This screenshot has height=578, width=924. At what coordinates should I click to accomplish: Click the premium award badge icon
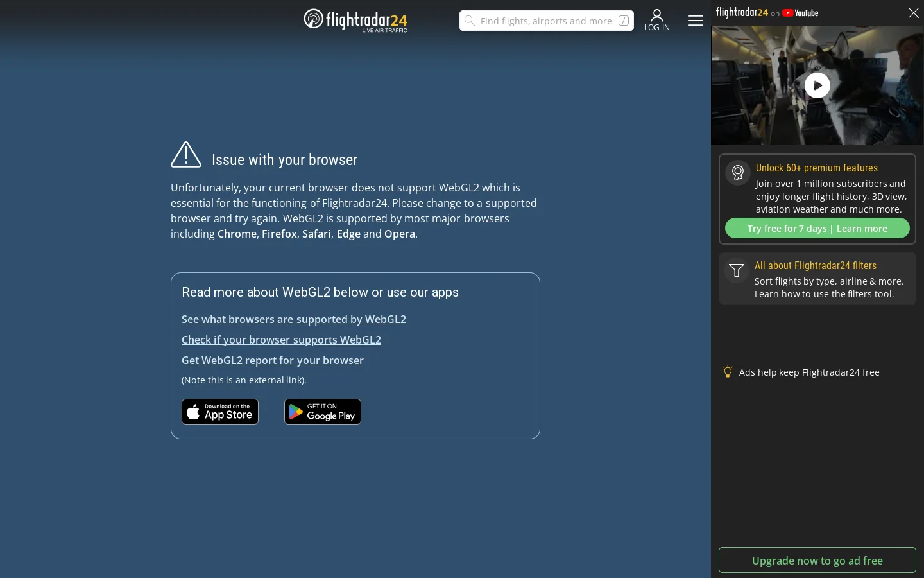[x=738, y=173]
